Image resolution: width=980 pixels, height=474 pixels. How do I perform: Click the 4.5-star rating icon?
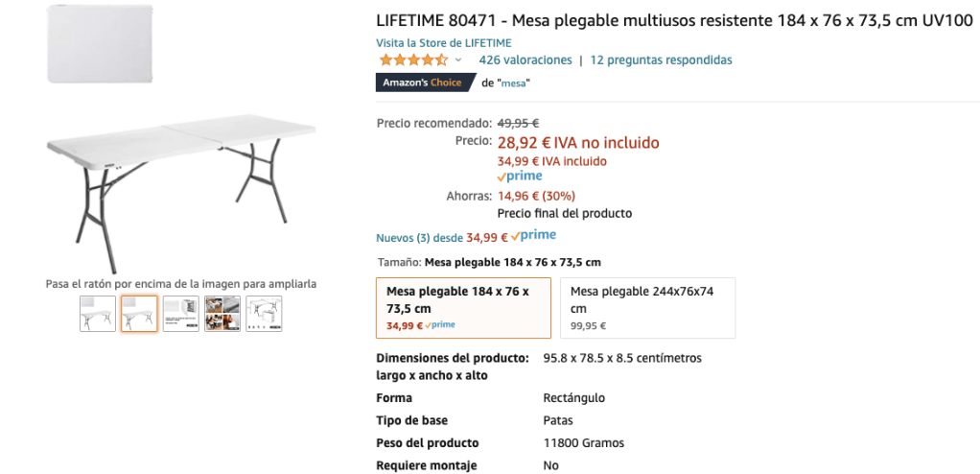pyautogui.click(x=412, y=60)
